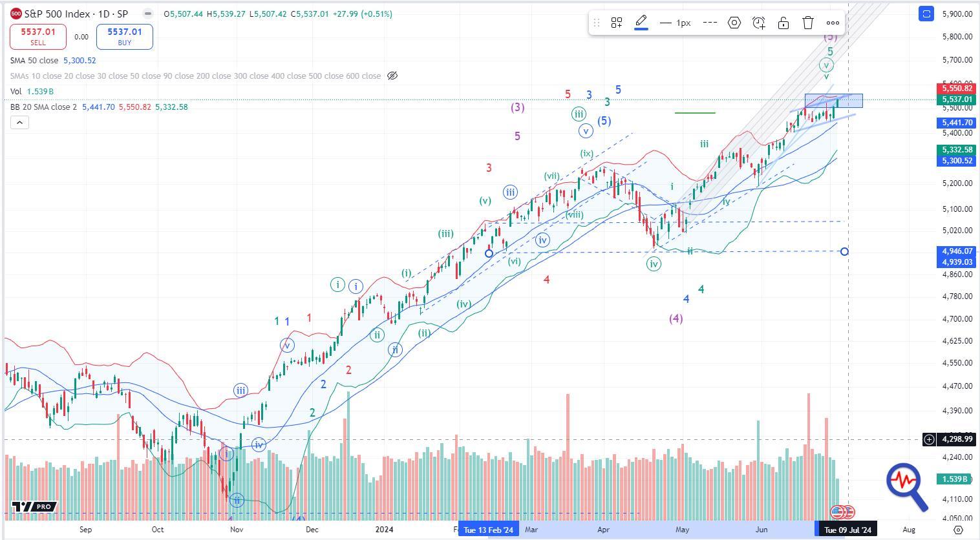The height and width of the screenshot is (540, 980).
Task: Click the US flag event icons
Action: [842, 512]
